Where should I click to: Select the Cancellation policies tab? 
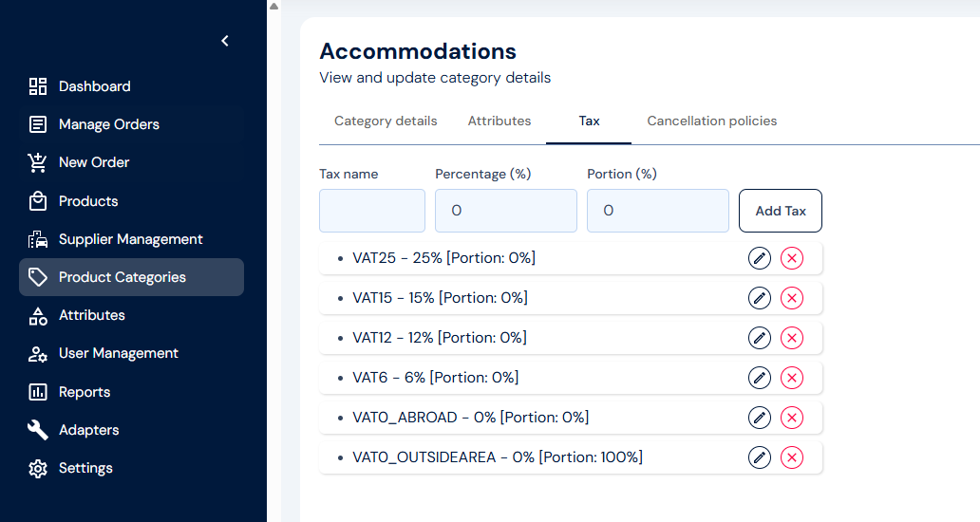point(712,121)
